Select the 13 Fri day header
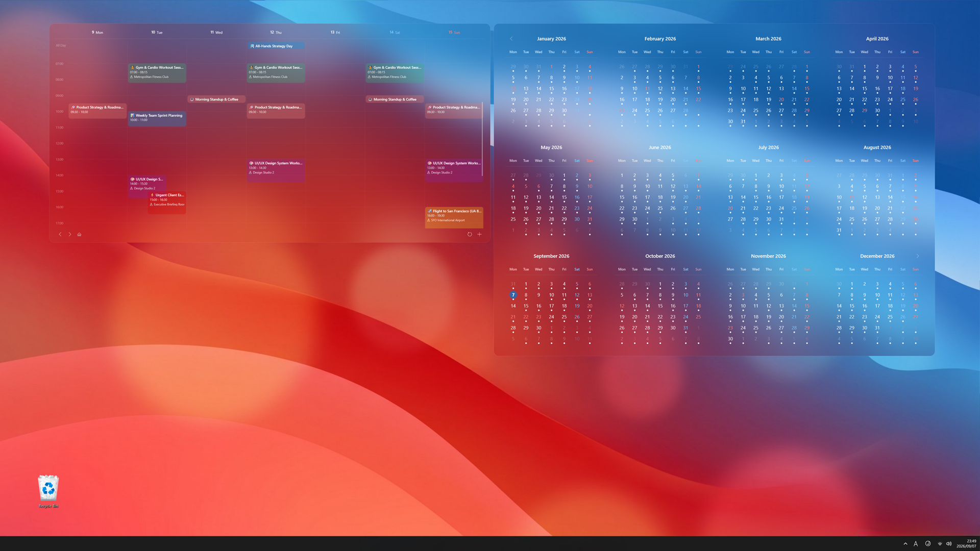This screenshot has width=980, height=551. [335, 32]
